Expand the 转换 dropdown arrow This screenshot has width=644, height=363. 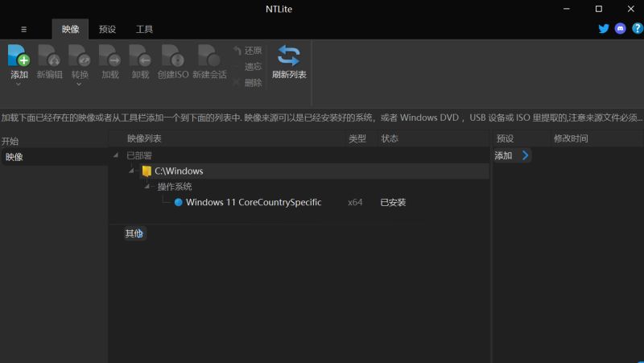pos(79,85)
